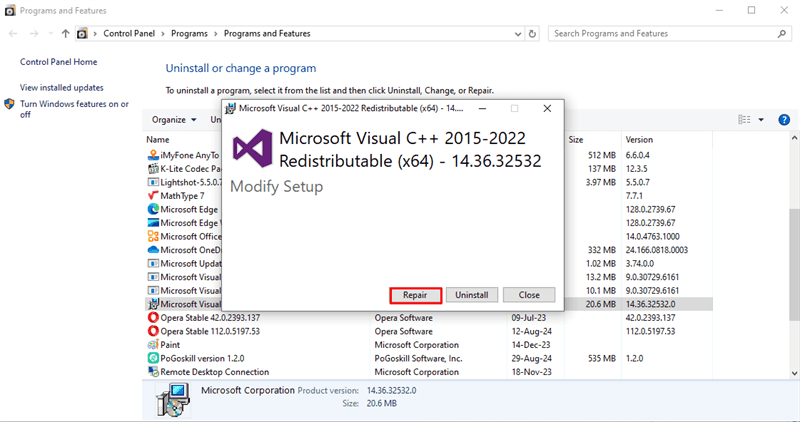Click the search magnifier icon
This screenshot has width=800, height=422.
(782, 34)
